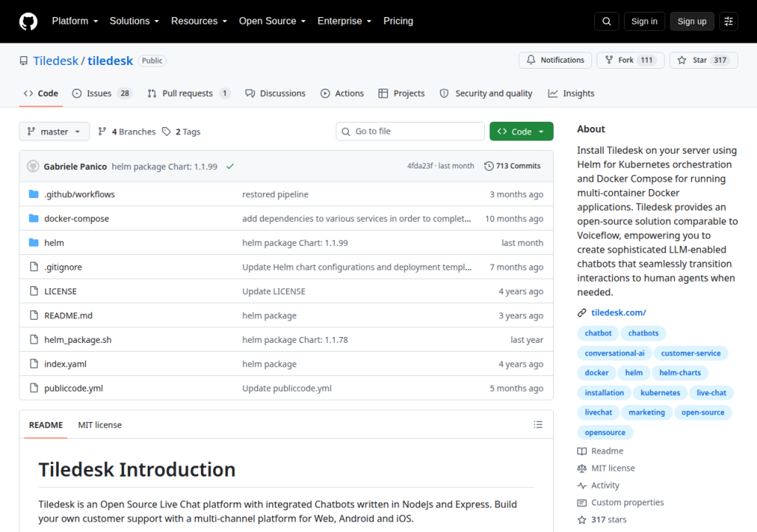
Task: Open commit hash 4fda23f
Action: point(420,166)
